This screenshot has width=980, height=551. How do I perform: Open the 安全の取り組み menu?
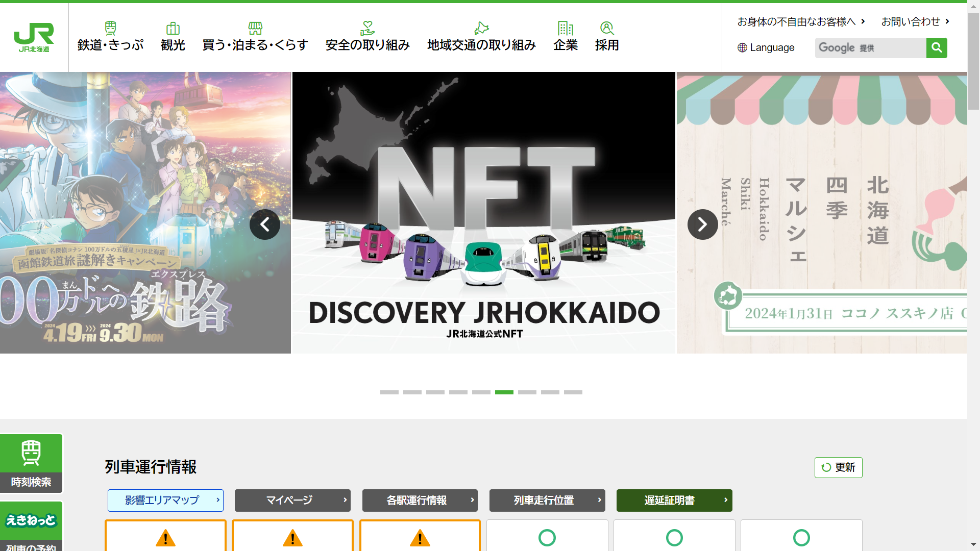point(367,45)
